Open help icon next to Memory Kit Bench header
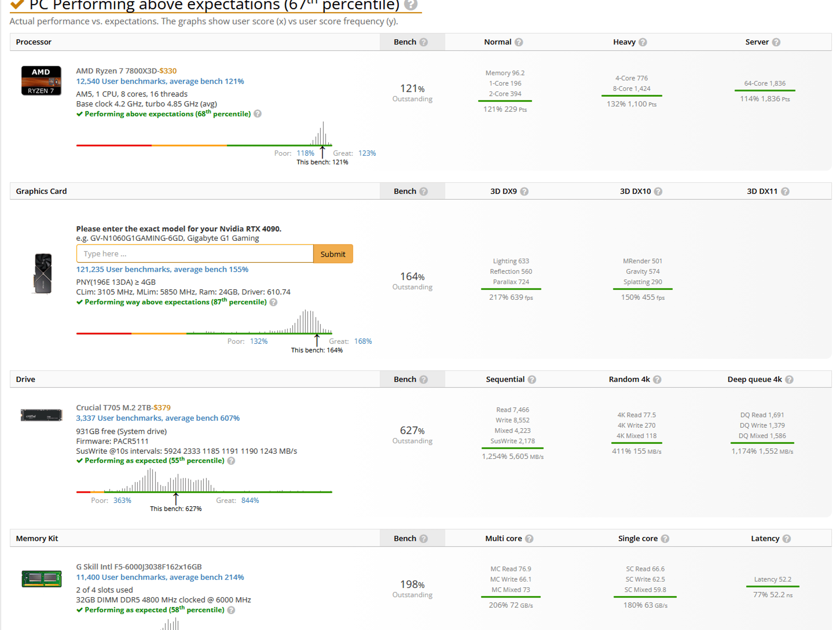840x630 pixels. [x=424, y=539]
